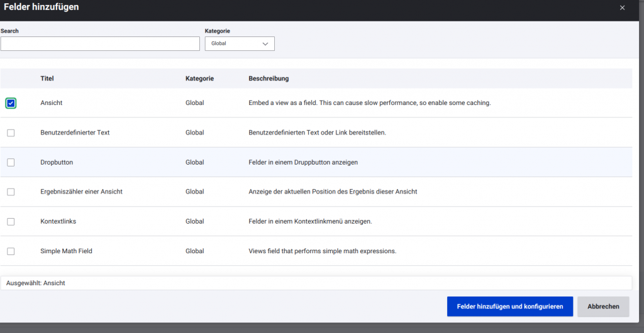644x333 pixels.
Task: Uncheck the Ansicht checkbox
Action: click(x=11, y=103)
